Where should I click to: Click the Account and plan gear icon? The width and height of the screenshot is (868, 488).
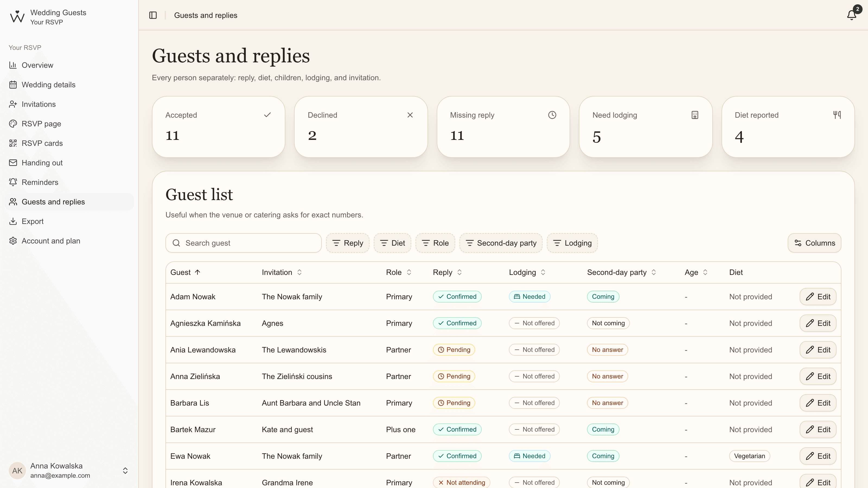pos(13,241)
